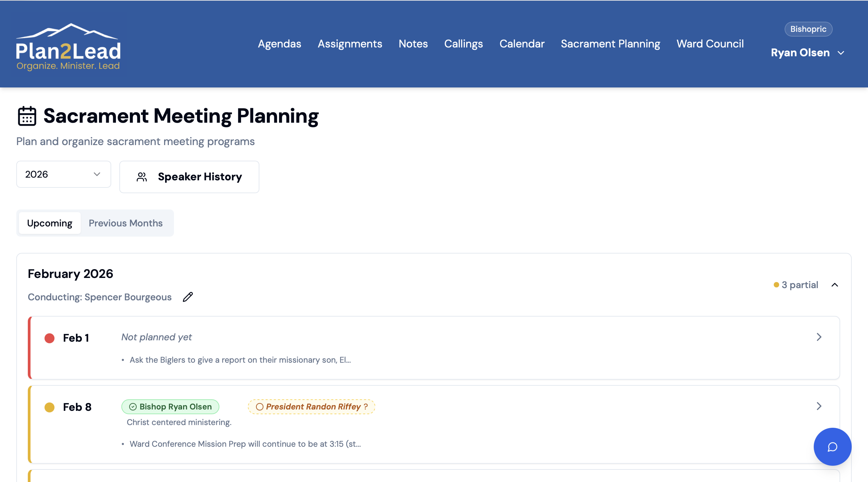Click the calendar icon beside page title

(27, 116)
